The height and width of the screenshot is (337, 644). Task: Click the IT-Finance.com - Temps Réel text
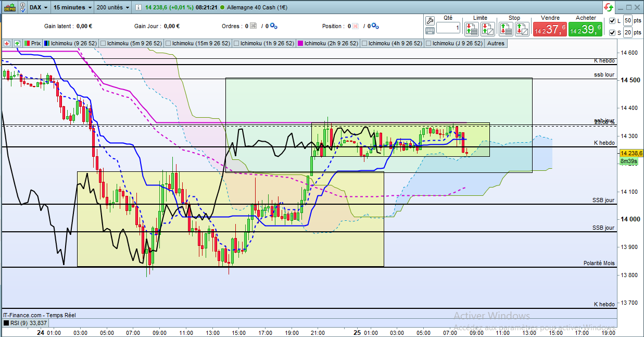[x=40, y=315]
